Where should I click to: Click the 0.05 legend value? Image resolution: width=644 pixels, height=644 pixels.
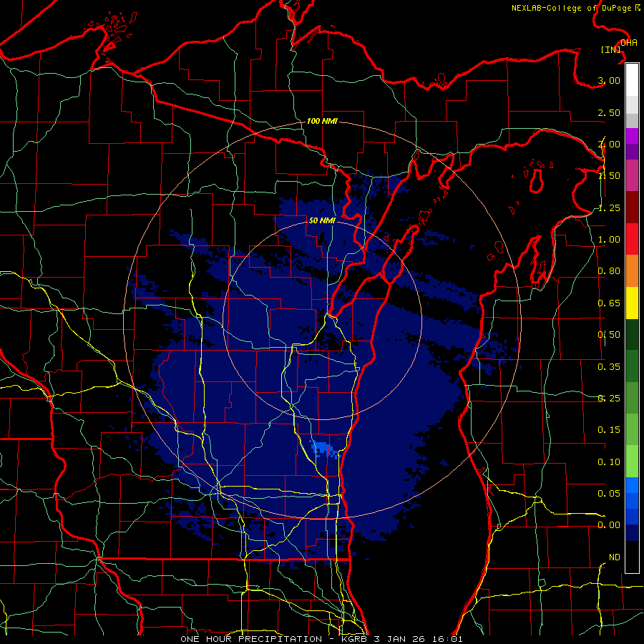pos(609,493)
